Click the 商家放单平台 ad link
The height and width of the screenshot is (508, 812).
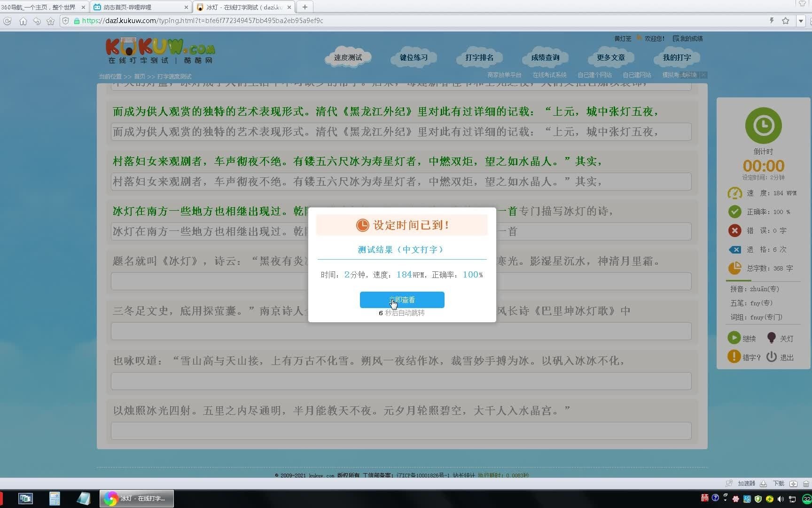[x=504, y=75]
